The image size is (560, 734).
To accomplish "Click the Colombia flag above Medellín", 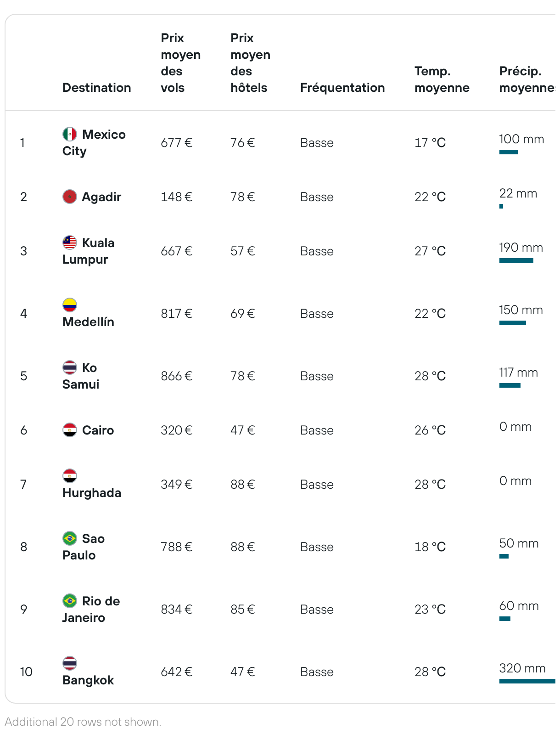I will click(70, 305).
